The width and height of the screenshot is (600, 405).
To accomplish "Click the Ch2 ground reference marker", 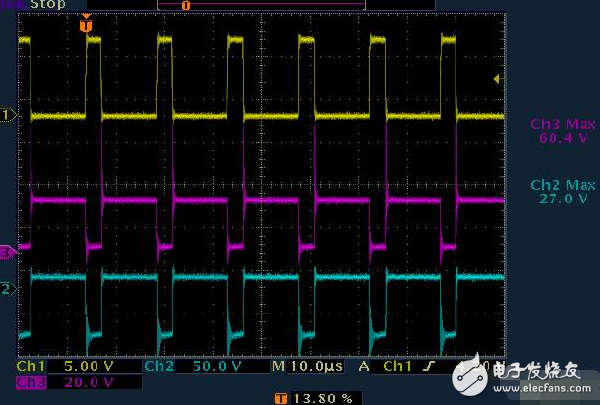I will [x=7, y=289].
